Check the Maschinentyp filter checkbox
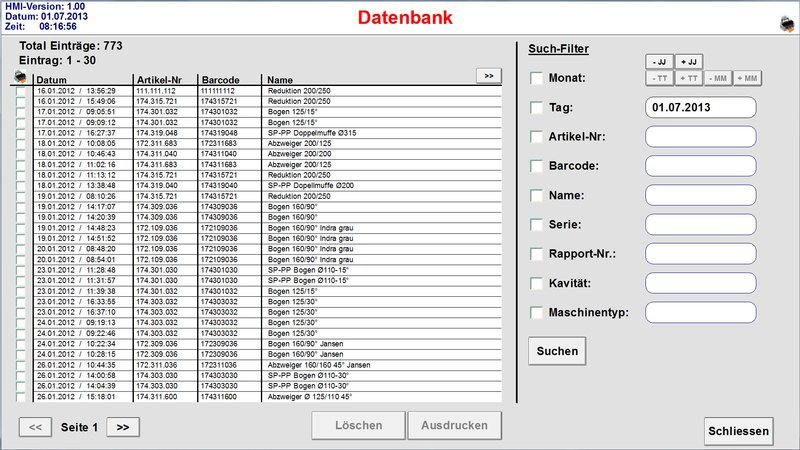Screen dimensions: 800x450 pos(537,313)
